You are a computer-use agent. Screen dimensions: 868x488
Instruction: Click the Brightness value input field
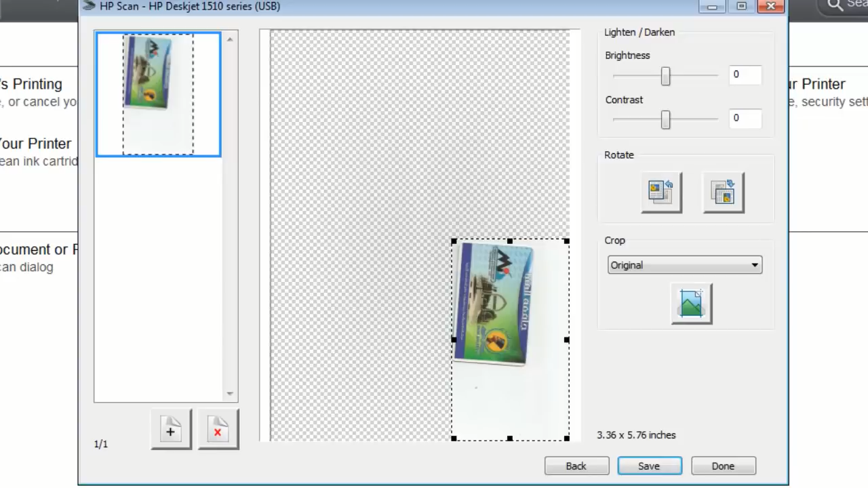tap(745, 75)
